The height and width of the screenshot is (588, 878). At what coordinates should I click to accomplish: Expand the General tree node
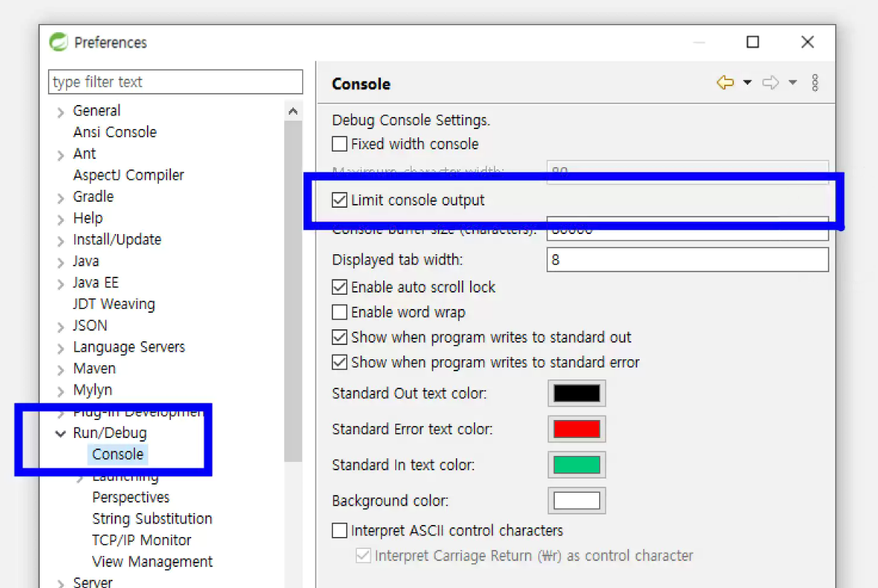(x=61, y=112)
